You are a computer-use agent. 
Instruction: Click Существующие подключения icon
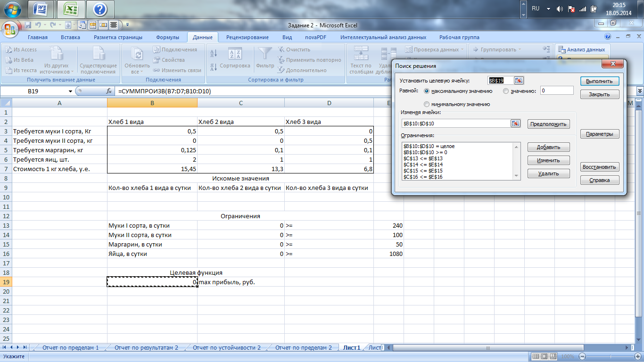click(x=98, y=60)
